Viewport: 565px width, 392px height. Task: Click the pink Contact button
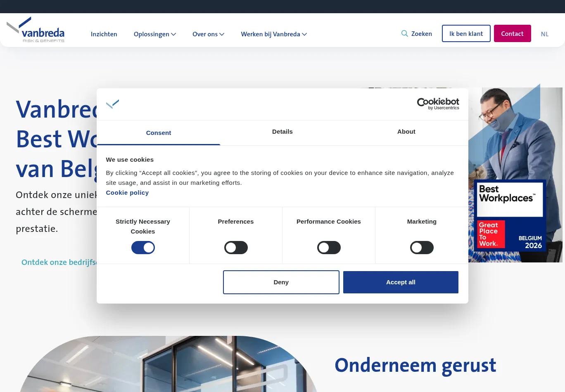[512, 33]
